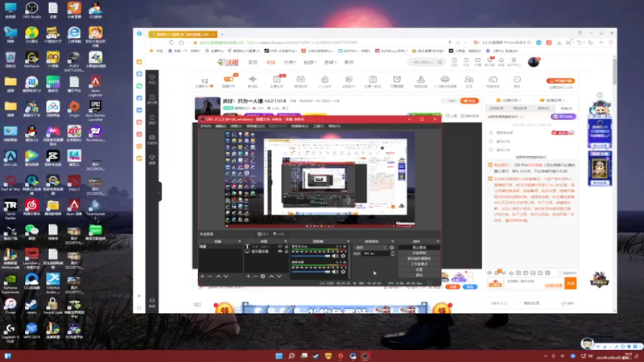The width and height of the screenshot is (644, 362).
Task: Pop out the Scene Transitions dock panel
Action: (x=393, y=241)
